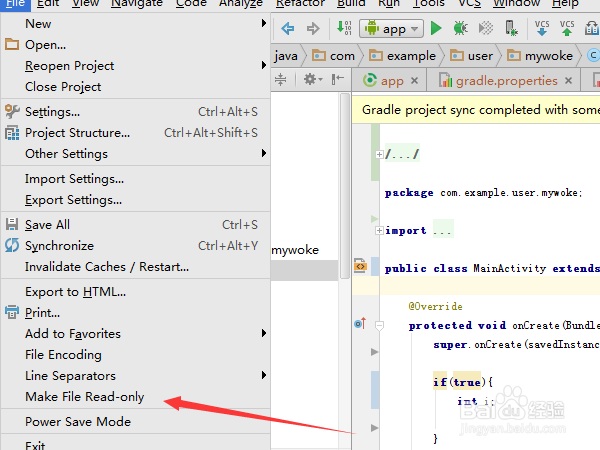Select File Encoding menu item
This screenshot has height=450, width=600.
tap(135, 355)
